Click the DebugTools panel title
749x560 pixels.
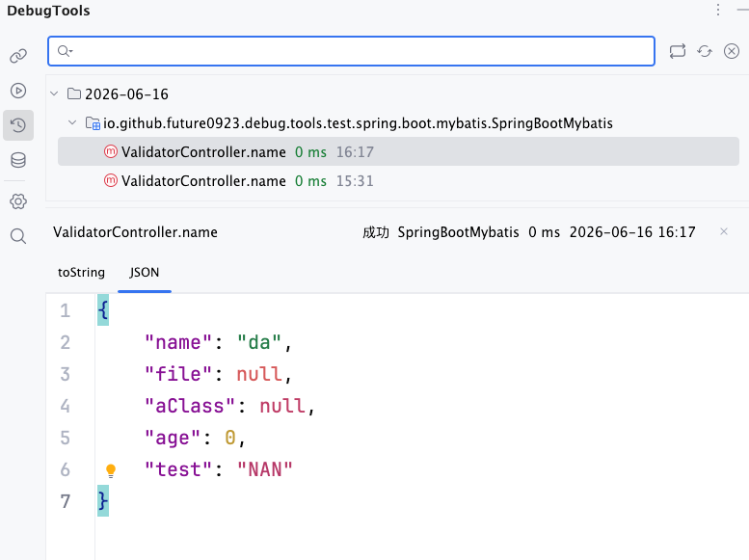pyautogui.click(x=48, y=11)
